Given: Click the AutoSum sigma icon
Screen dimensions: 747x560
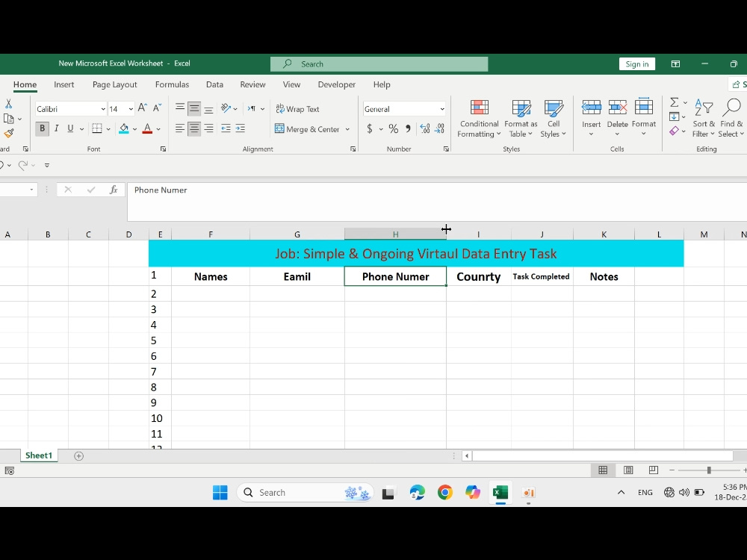Looking at the screenshot, I should pyautogui.click(x=674, y=102).
